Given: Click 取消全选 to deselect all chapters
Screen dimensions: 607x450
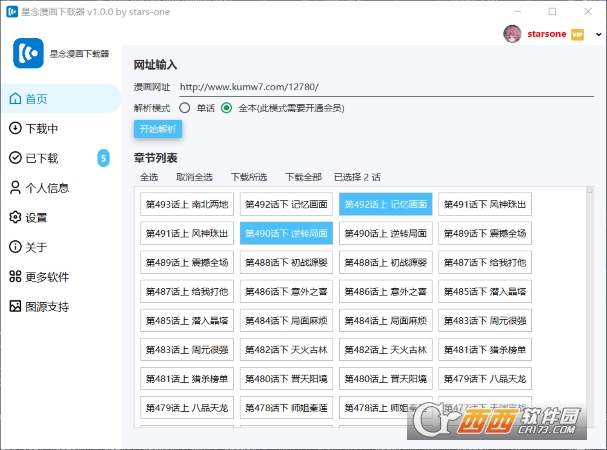Looking at the screenshot, I should tap(194, 177).
